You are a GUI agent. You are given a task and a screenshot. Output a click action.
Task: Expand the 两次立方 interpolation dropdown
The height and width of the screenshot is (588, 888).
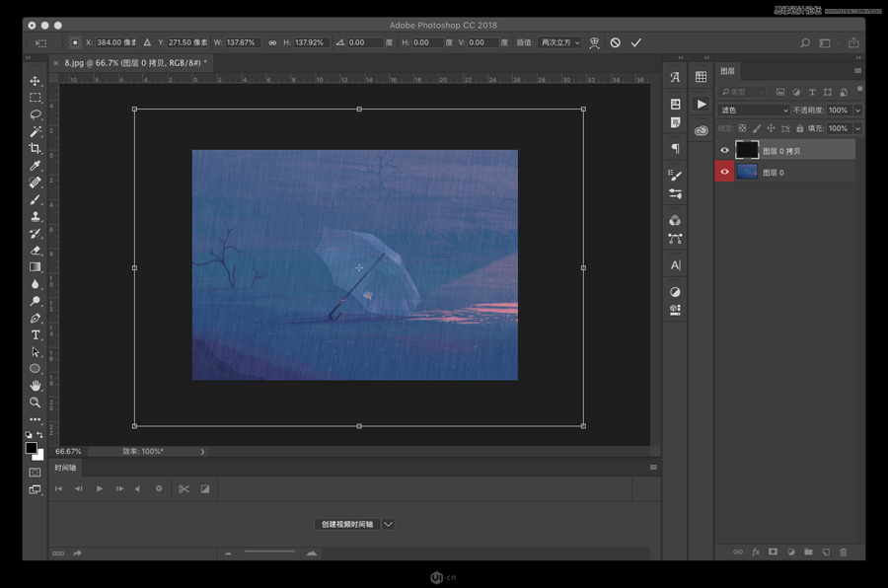(560, 43)
